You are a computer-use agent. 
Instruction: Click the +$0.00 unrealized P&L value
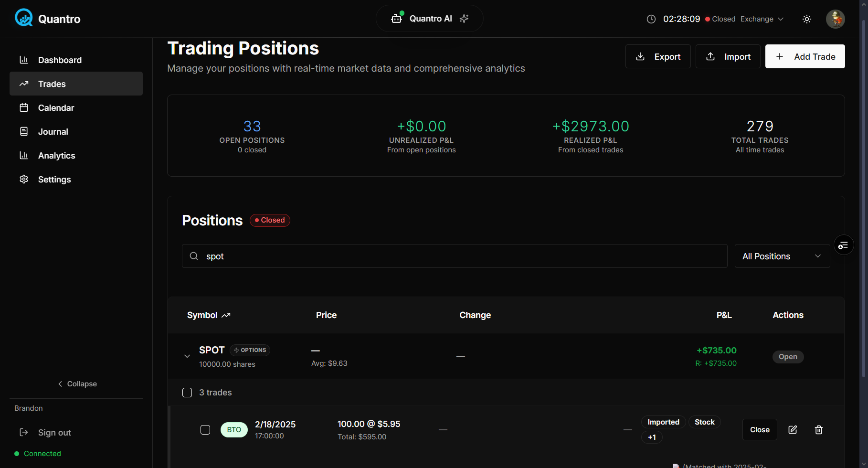tap(422, 126)
